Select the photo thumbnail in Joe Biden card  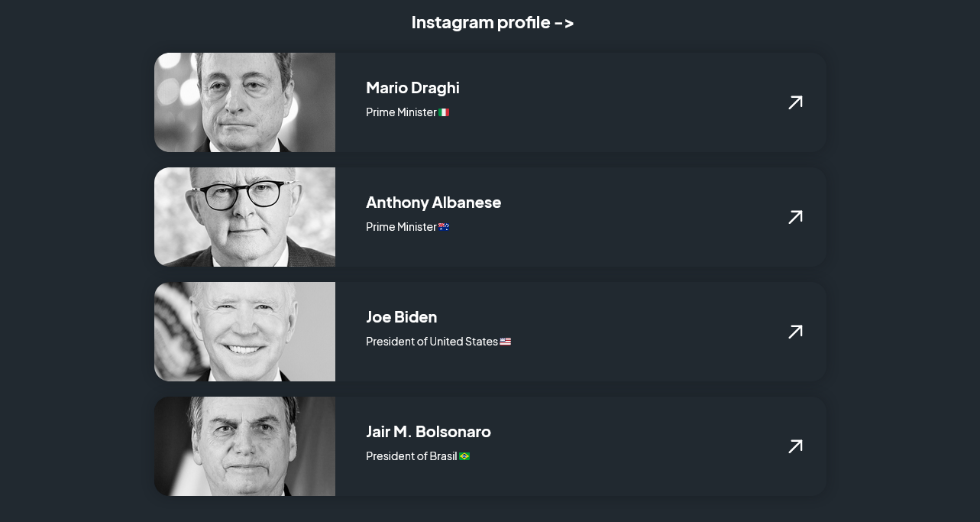pyautogui.click(x=244, y=332)
